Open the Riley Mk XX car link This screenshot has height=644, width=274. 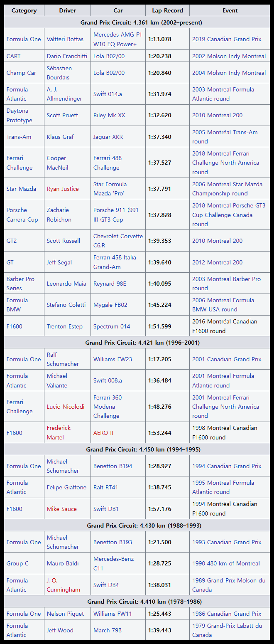pyautogui.click(x=109, y=115)
